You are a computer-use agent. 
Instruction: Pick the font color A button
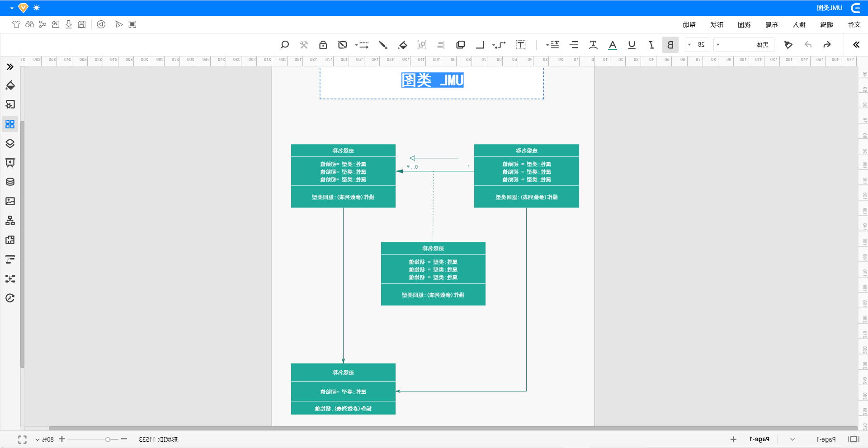click(613, 45)
